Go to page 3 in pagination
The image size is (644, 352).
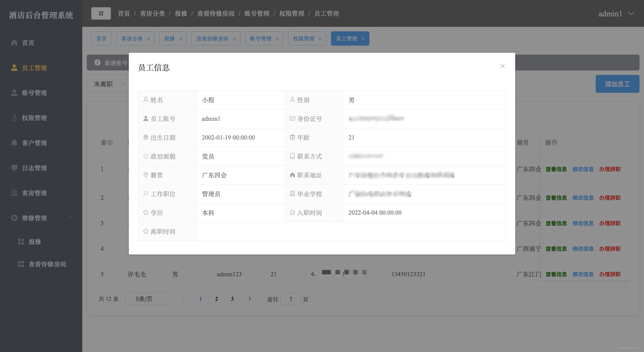[x=232, y=299]
